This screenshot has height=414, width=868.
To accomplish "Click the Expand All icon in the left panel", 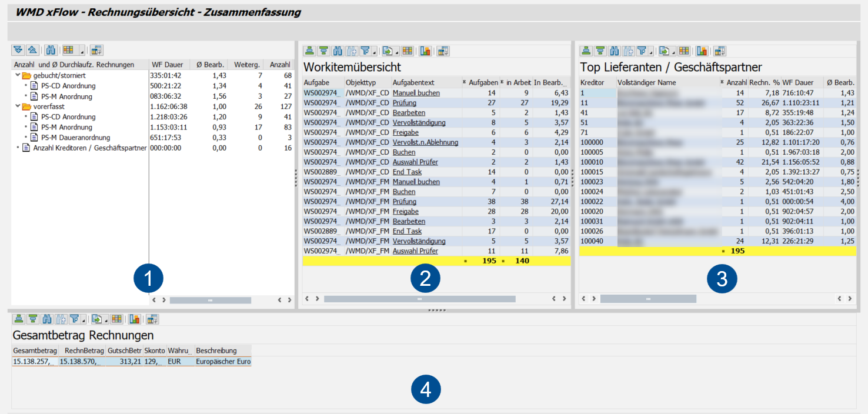I will [x=18, y=50].
